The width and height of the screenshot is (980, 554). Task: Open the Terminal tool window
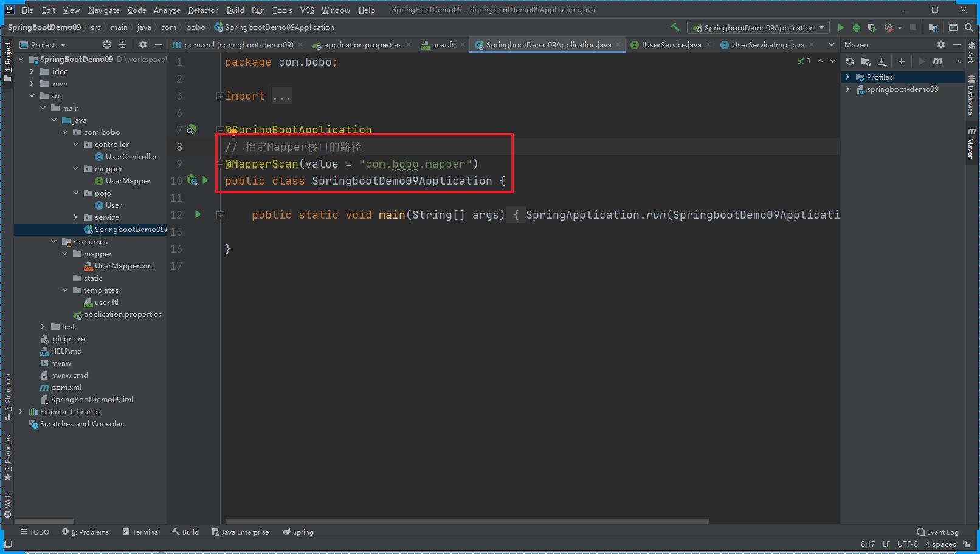point(141,532)
